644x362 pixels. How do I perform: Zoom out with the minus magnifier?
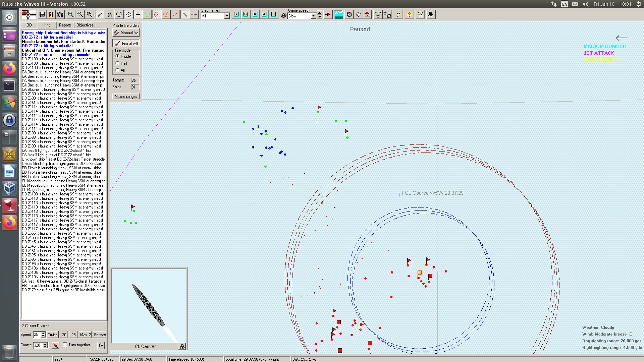pos(80,14)
